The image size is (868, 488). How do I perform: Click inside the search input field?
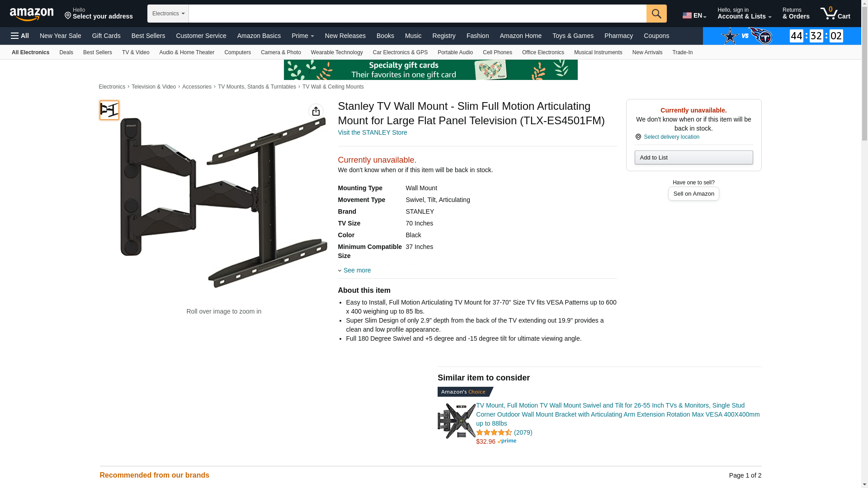(x=417, y=14)
